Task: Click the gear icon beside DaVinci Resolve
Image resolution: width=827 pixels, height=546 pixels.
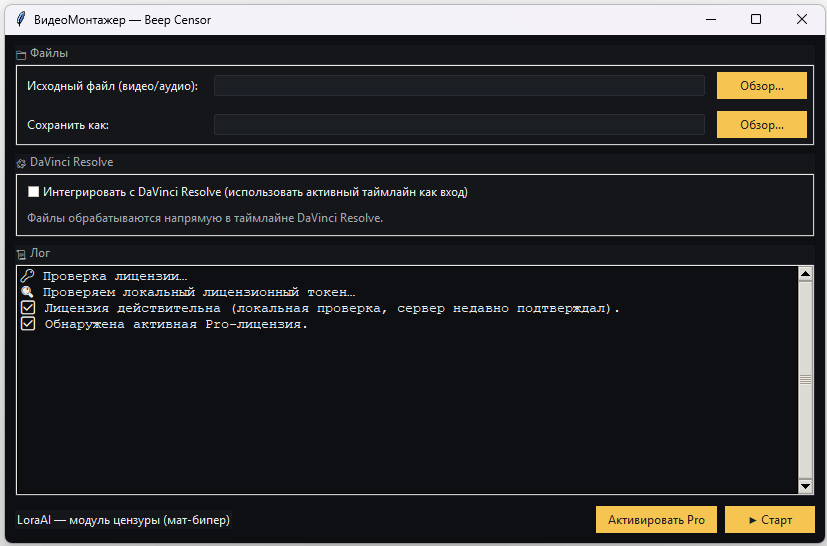Action: click(21, 164)
